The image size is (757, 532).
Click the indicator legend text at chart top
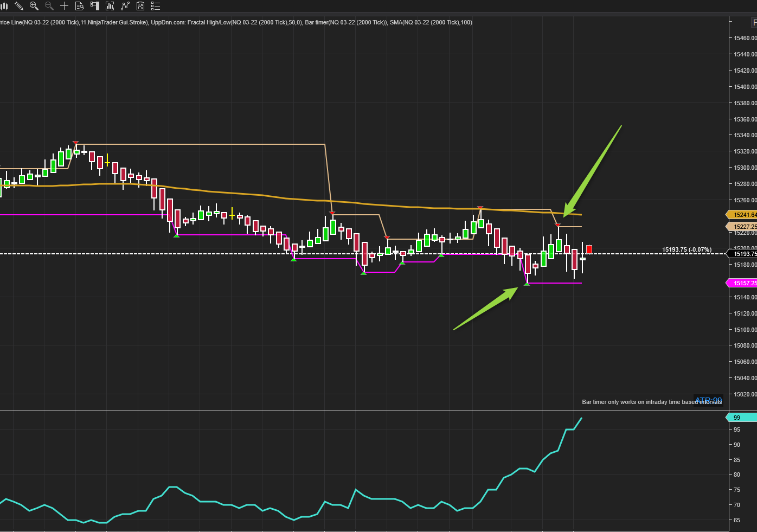(x=236, y=22)
